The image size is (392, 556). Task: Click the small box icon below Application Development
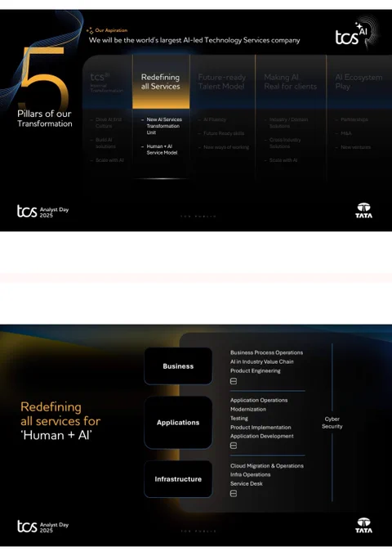[x=234, y=446]
